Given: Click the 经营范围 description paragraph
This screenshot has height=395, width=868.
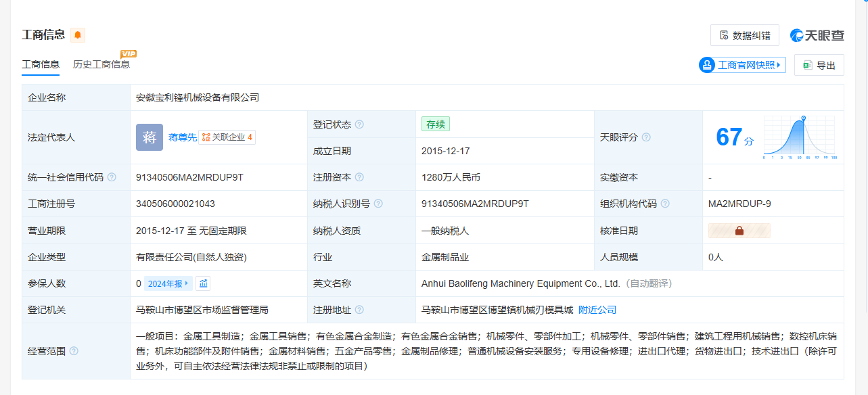Looking at the screenshot, I should click(x=486, y=351).
